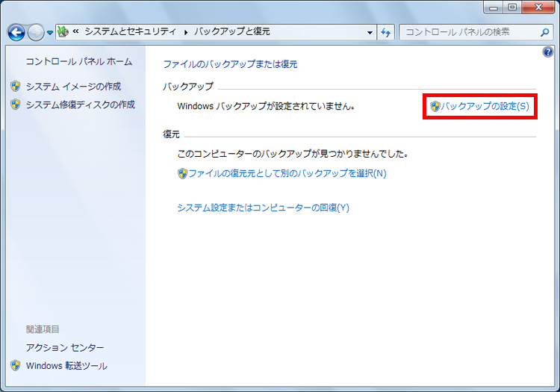
Task: Click the 復元 section label
Action: [171, 134]
